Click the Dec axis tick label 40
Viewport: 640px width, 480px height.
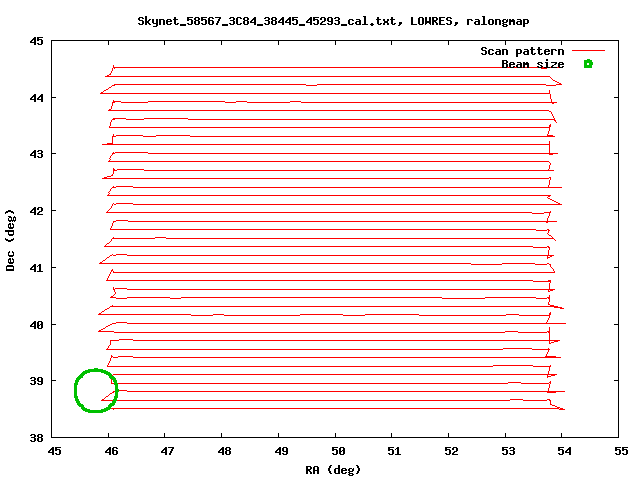coord(36,325)
